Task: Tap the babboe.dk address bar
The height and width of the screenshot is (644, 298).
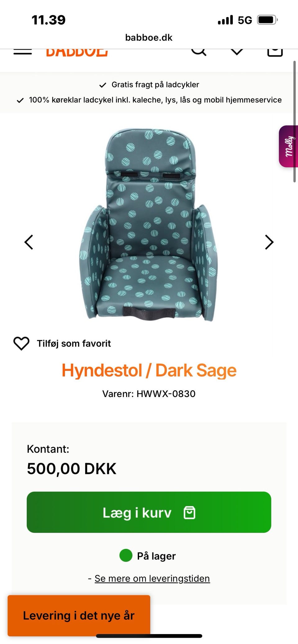Action: pyautogui.click(x=149, y=37)
